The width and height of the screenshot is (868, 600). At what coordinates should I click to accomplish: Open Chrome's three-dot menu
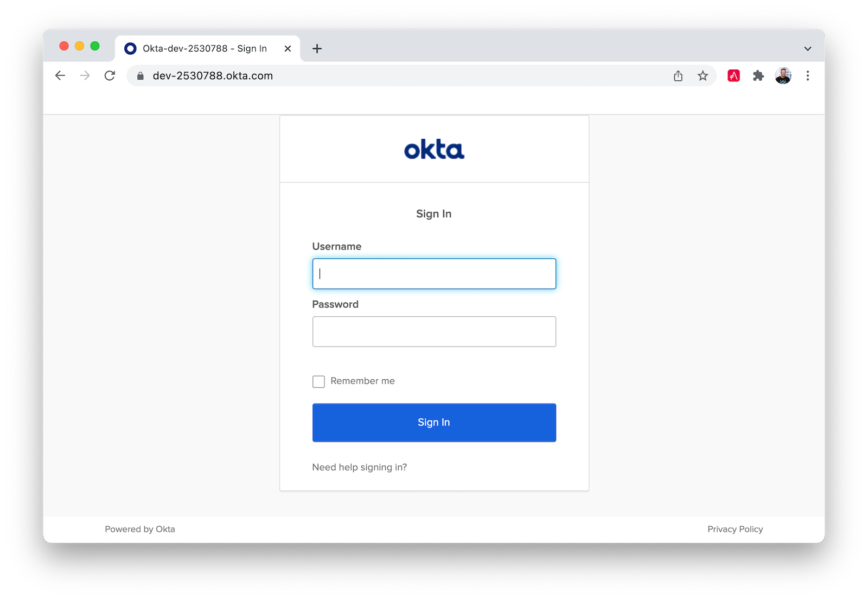[808, 76]
